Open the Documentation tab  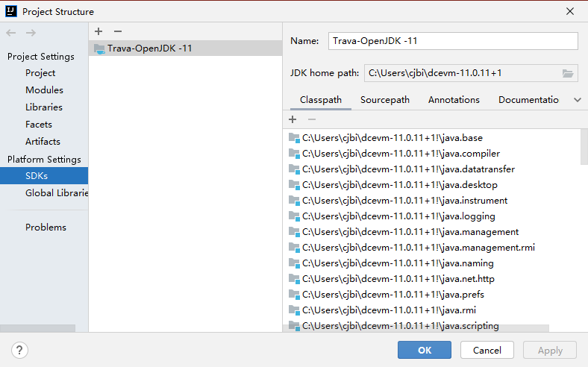[528, 100]
